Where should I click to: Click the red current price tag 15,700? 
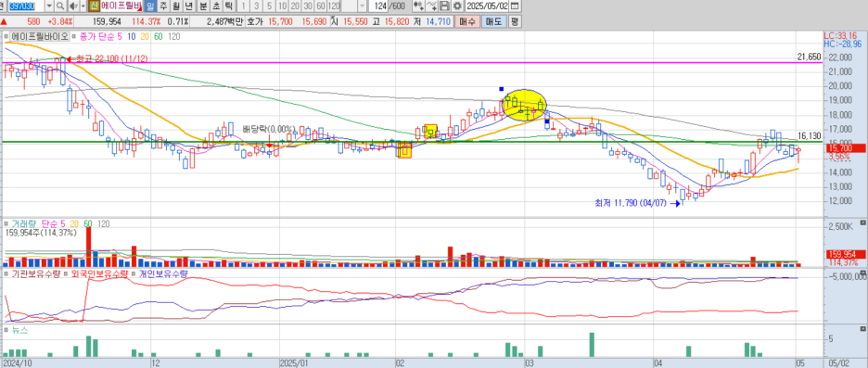847,148
